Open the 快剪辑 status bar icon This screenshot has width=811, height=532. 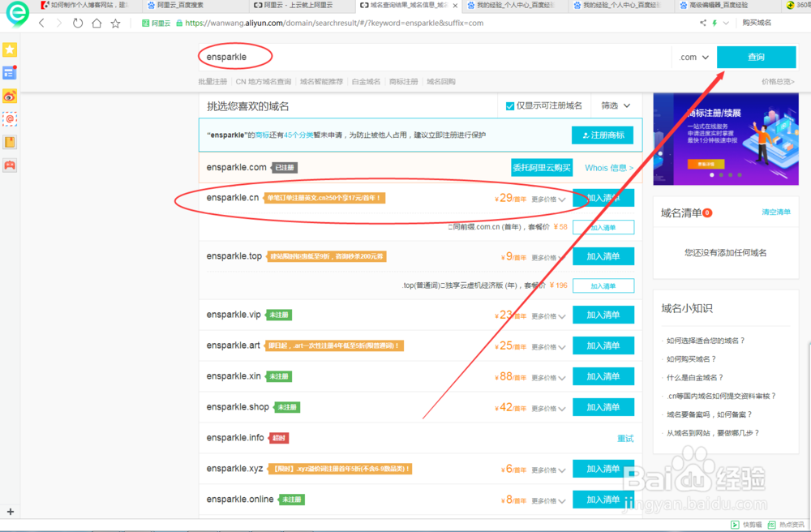click(746, 525)
